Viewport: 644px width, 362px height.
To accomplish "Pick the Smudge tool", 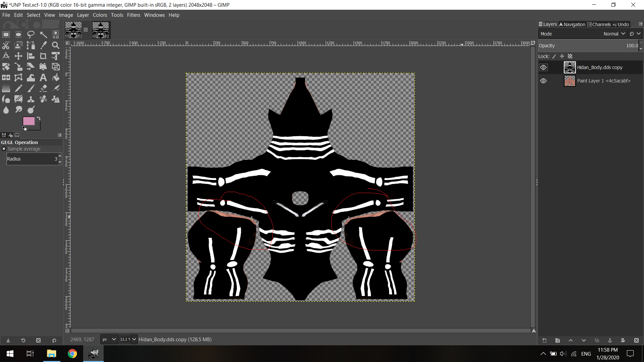I will tap(18, 110).
